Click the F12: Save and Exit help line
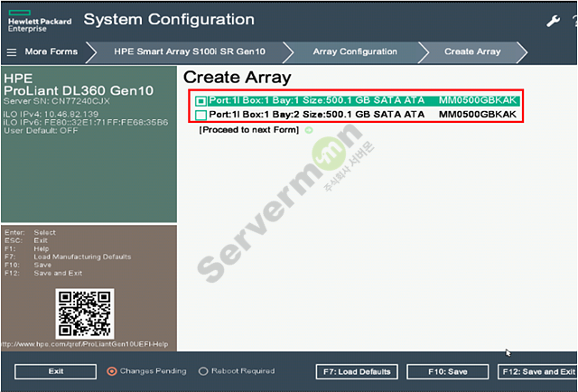This screenshot has width=578, height=392. point(43,274)
